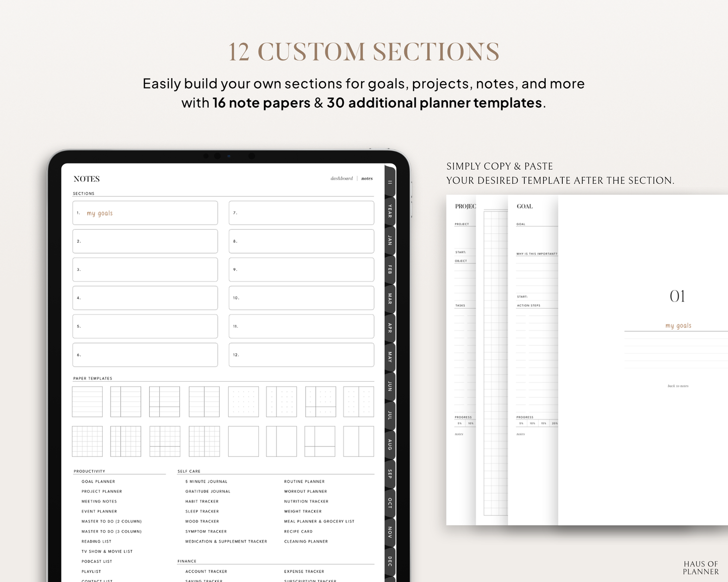Open the MAY month tab

coord(389,357)
